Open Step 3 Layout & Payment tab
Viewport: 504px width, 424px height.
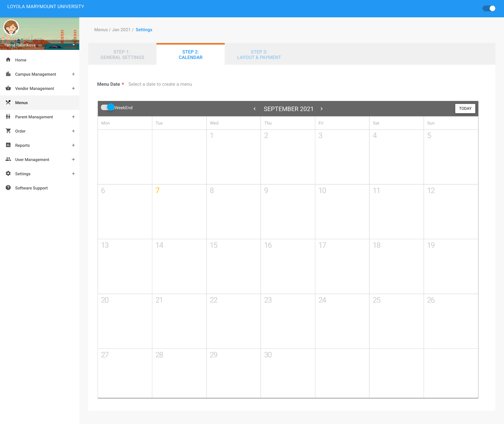259,55
